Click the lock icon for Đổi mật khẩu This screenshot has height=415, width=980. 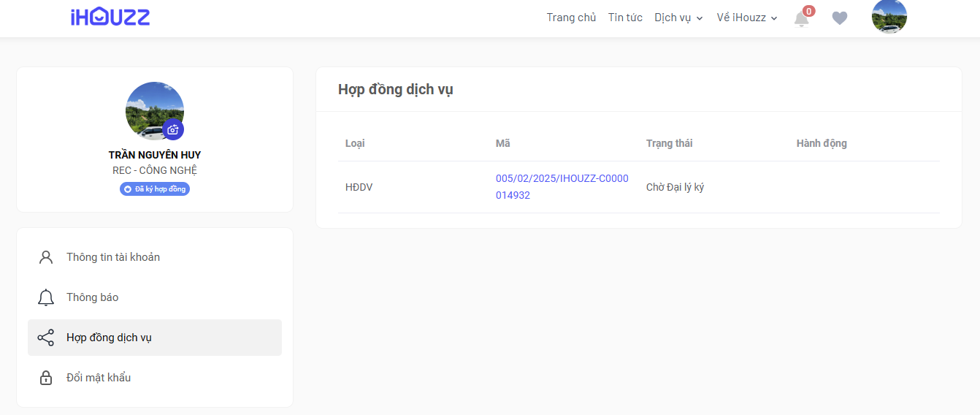pos(46,378)
